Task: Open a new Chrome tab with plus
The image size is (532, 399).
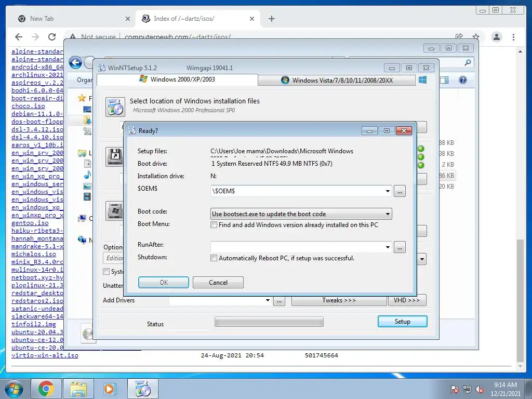Action: click(271, 19)
